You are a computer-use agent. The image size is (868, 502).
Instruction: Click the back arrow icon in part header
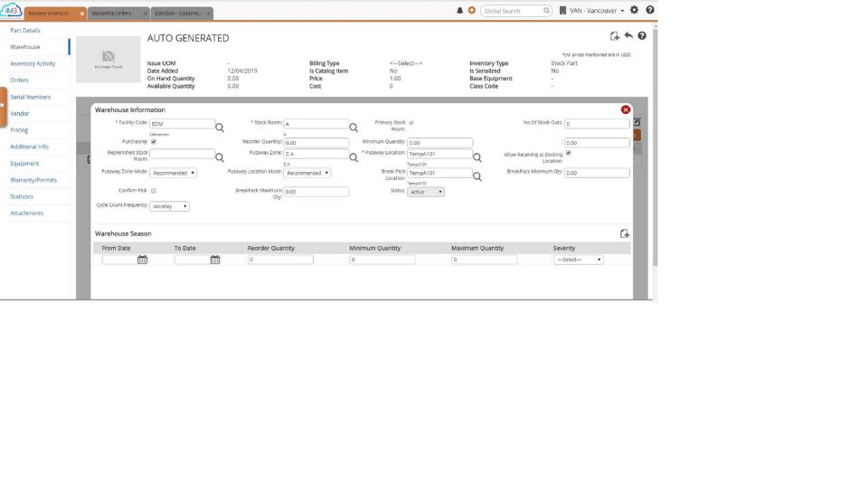[628, 35]
